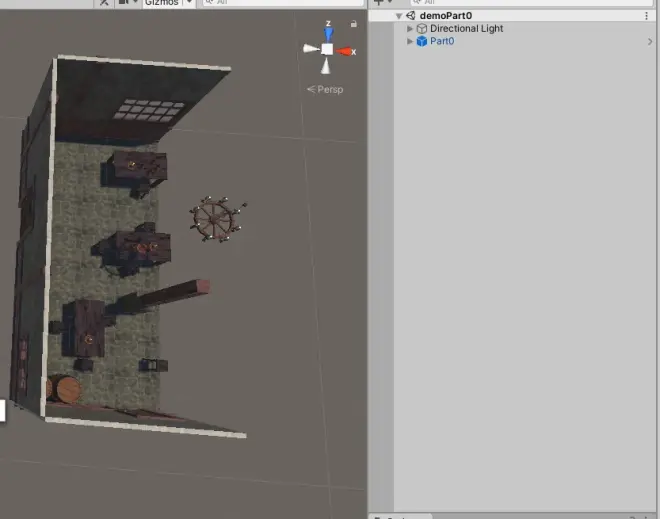Expand the Part0 foldout arrow
Screen dimensions: 660x519
point(410,41)
